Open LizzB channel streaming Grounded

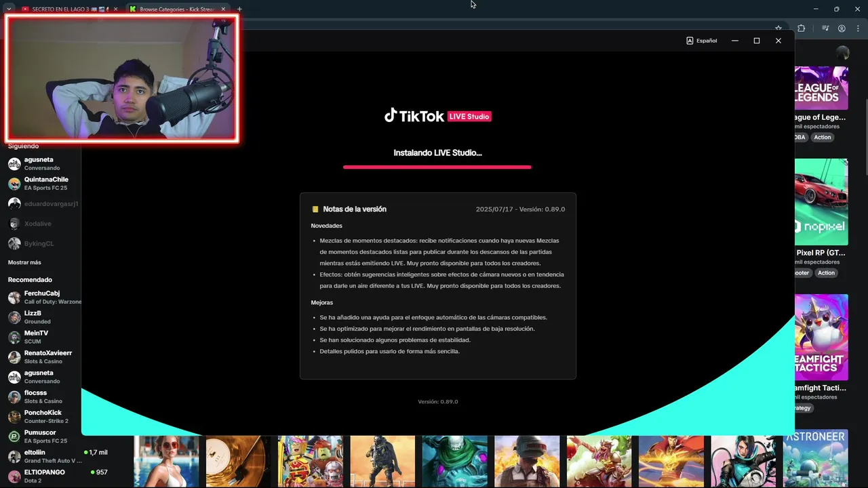(41, 317)
